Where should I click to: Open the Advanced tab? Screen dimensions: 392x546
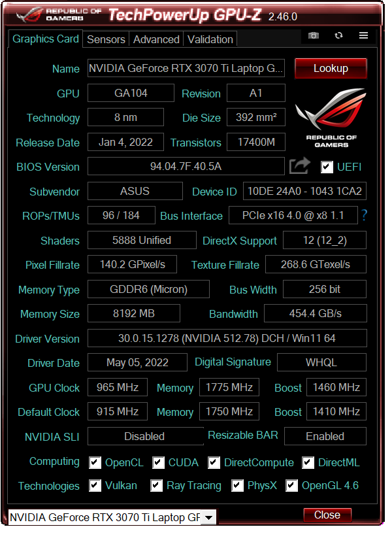click(156, 39)
